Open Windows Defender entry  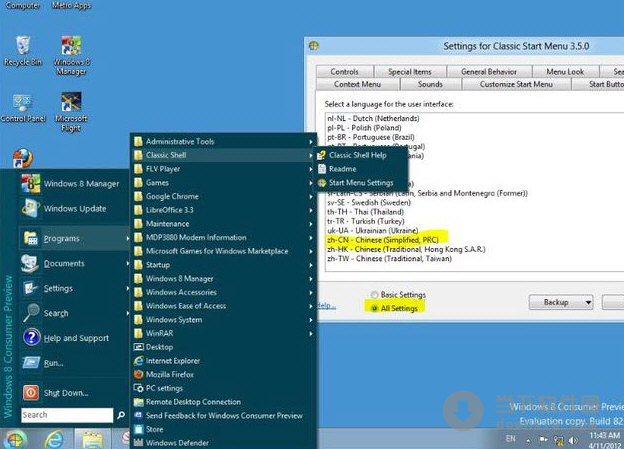(223, 443)
